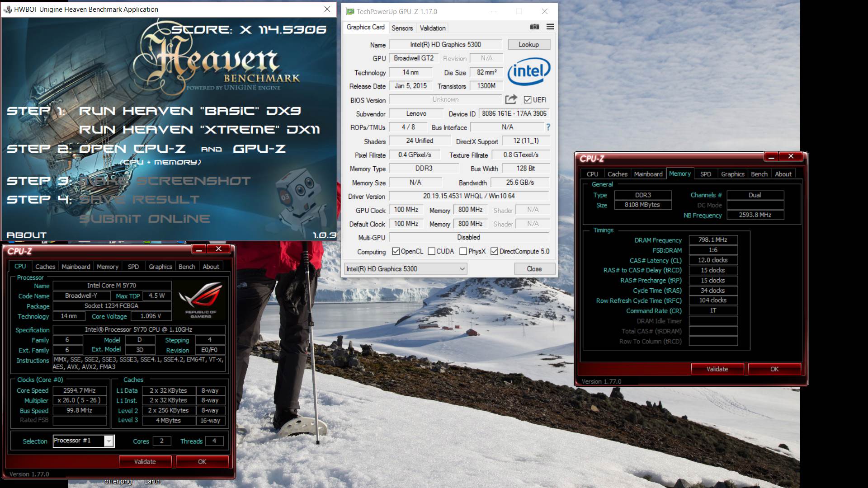Viewport: 868px width, 488px height.
Task: Open About in the HWBOT Heaven window
Action: pos(26,235)
